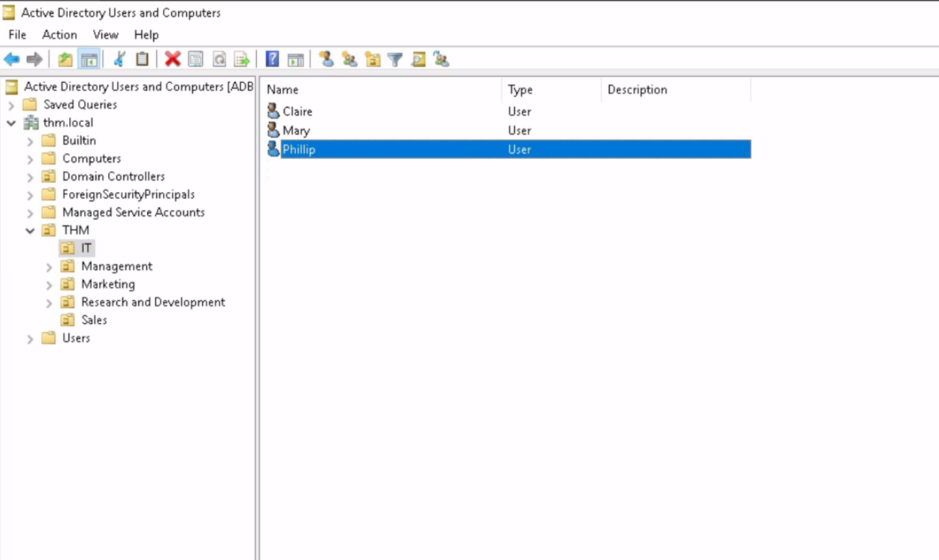The height and width of the screenshot is (560, 939).
Task: Refresh the view using toolbar icon
Action: 219,60
